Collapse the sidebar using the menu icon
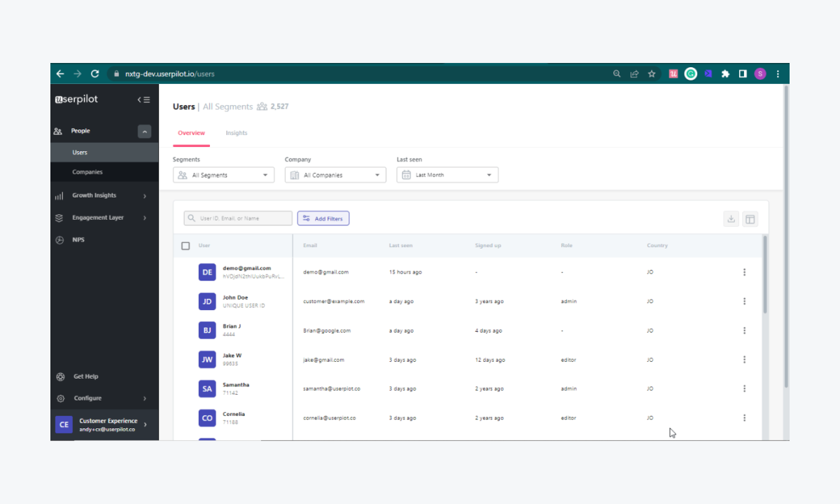Image resolution: width=840 pixels, height=504 pixels. coord(143,100)
